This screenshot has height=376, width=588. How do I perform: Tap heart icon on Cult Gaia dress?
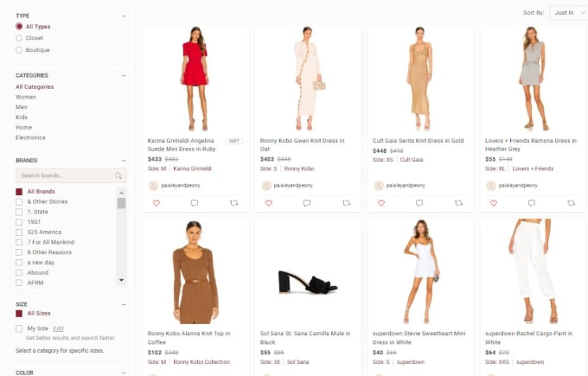click(x=381, y=203)
